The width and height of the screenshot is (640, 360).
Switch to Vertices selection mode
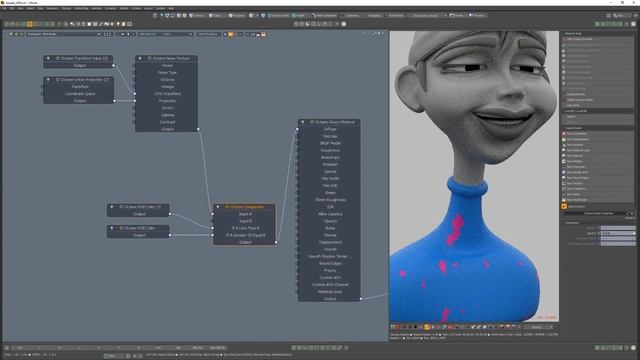click(x=196, y=16)
